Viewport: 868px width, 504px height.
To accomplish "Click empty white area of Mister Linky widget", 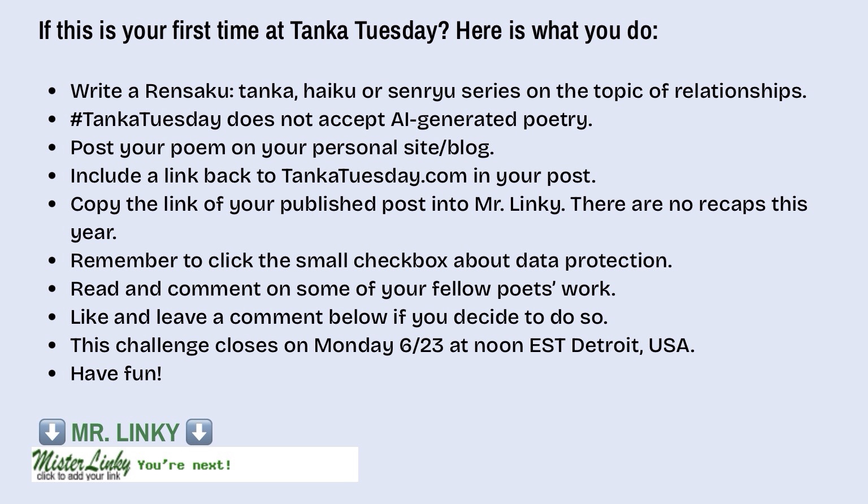I will pyautogui.click(x=300, y=465).
